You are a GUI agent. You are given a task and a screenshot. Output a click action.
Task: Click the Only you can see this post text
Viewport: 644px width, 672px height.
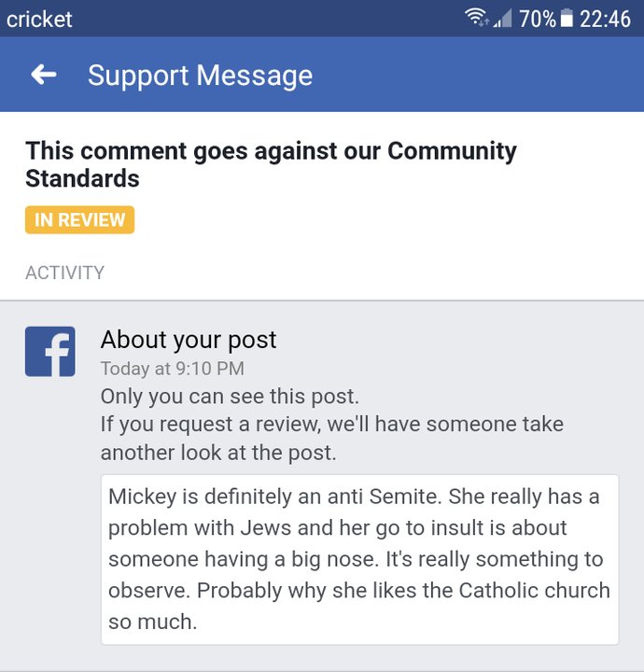230,397
